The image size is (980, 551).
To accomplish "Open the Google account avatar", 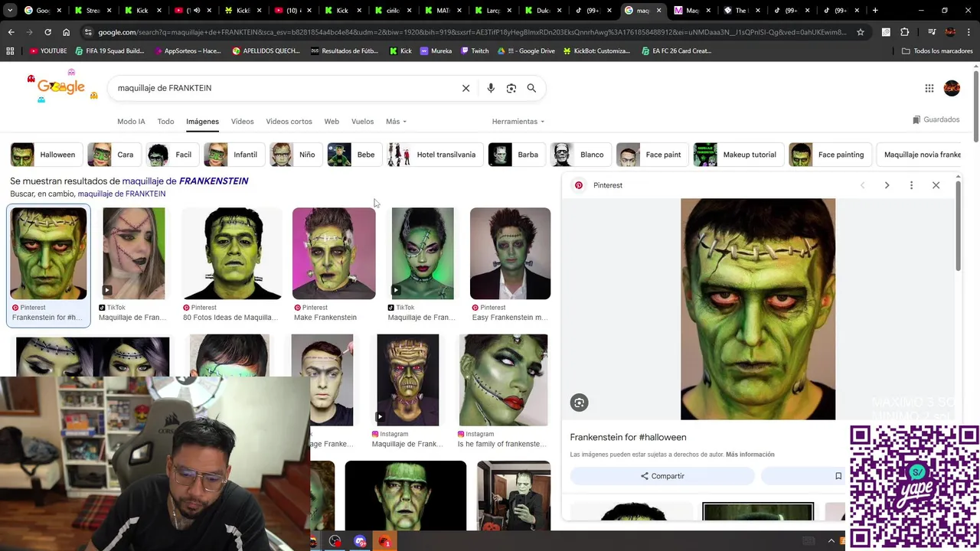I will point(952,88).
